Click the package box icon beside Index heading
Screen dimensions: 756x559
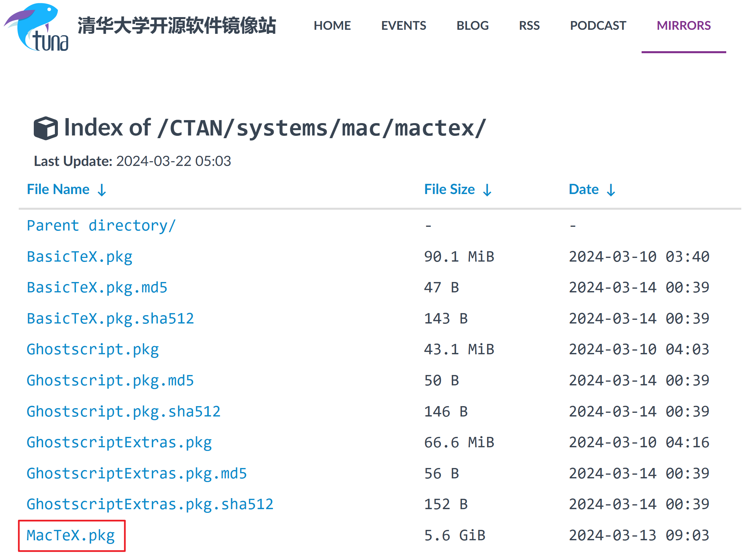coord(45,128)
